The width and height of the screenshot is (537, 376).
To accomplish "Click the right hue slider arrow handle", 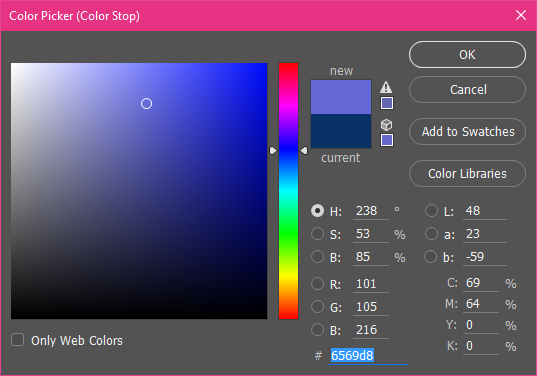I will pyautogui.click(x=304, y=150).
